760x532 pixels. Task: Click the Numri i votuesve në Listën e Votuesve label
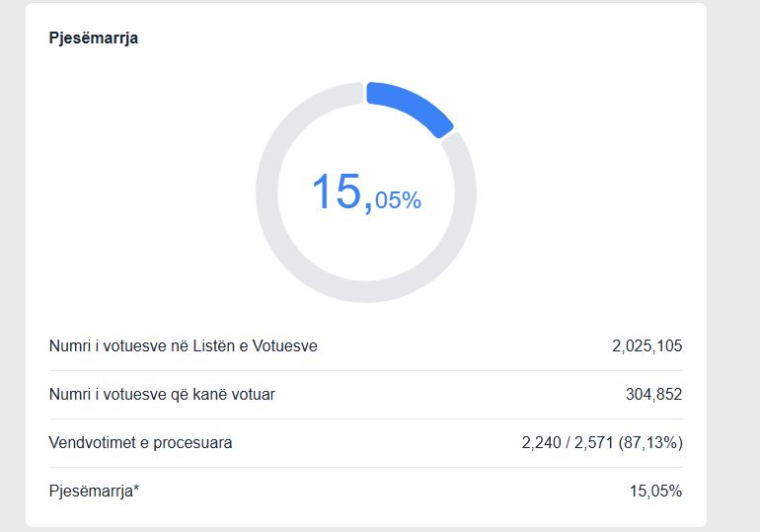[x=183, y=346]
